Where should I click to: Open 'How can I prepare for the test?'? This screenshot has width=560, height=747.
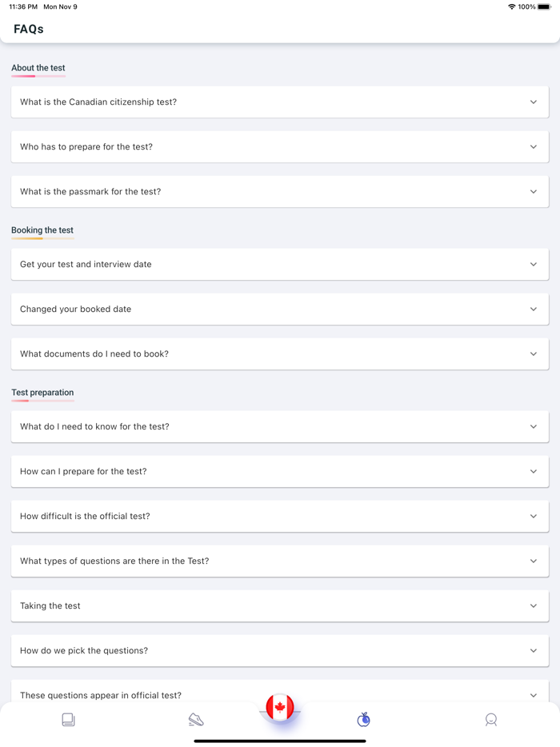click(280, 471)
